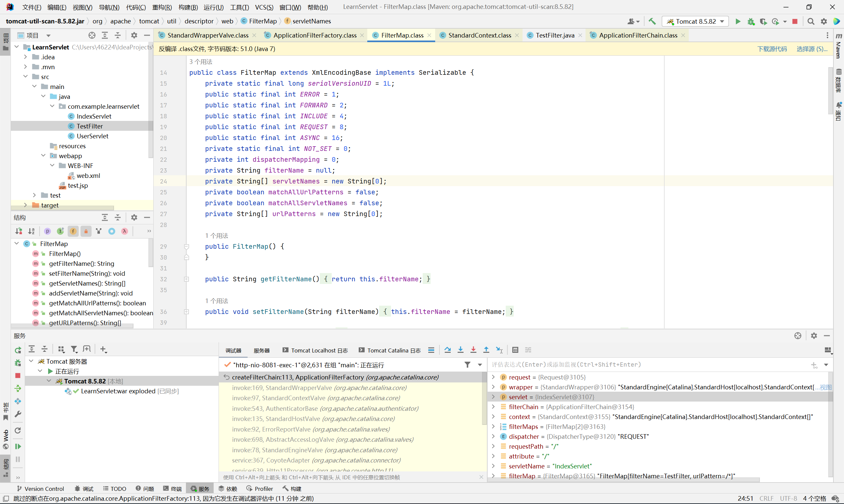Toggle show lambdas filter in structure
The image size is (844, 504).
[124, 231]
